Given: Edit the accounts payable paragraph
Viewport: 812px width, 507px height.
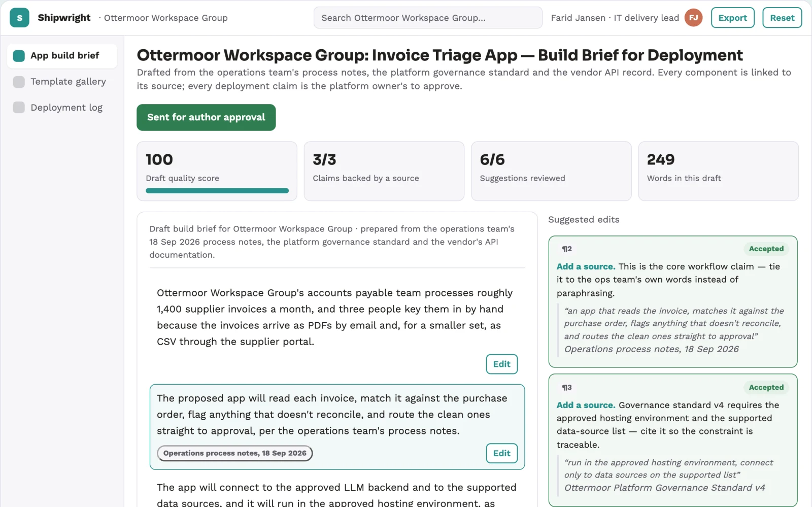Looking at the screenshot, I should tap(501, 364).
